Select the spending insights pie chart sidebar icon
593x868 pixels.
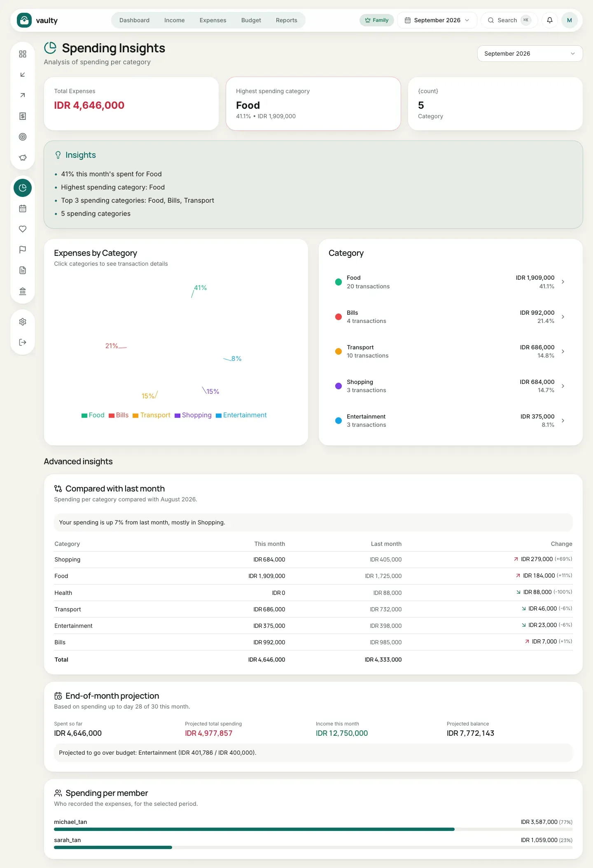coord(23,188)
